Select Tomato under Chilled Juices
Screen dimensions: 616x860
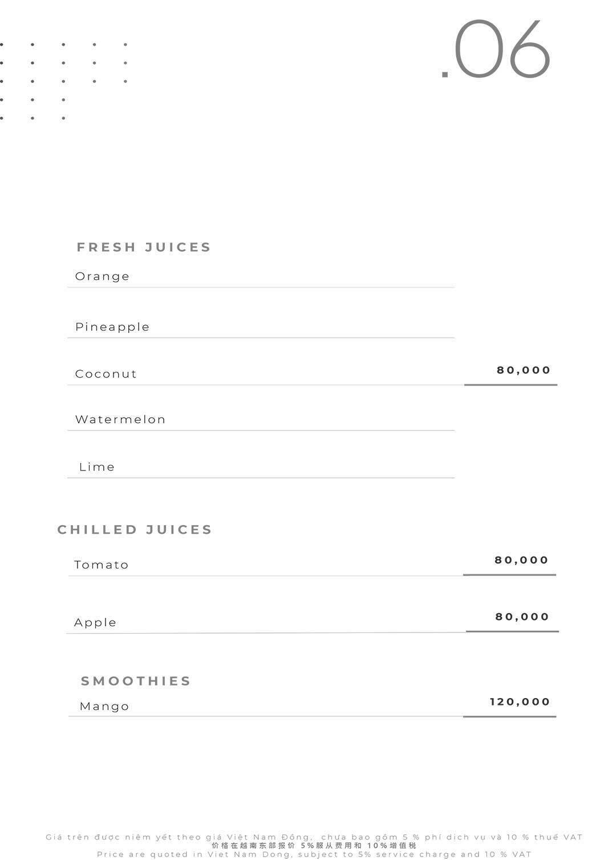tap(102, 565)
